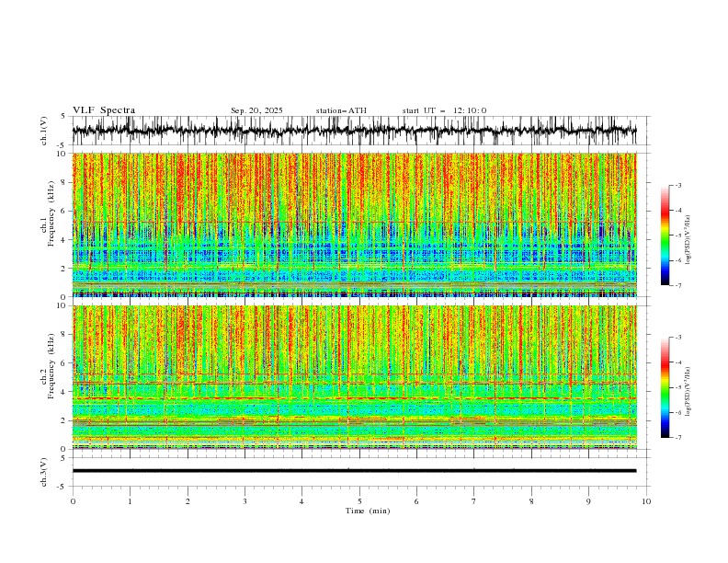728x563 pixels.
Task: Click the 'ch.3(V)' waveform axis label
Action: click(x=44, y=472)
